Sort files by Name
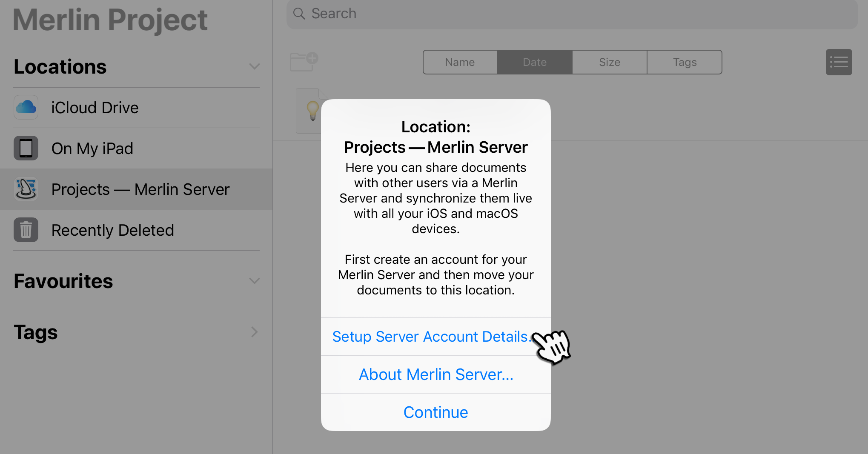This screenshot has width=868, height=454. 460,62
